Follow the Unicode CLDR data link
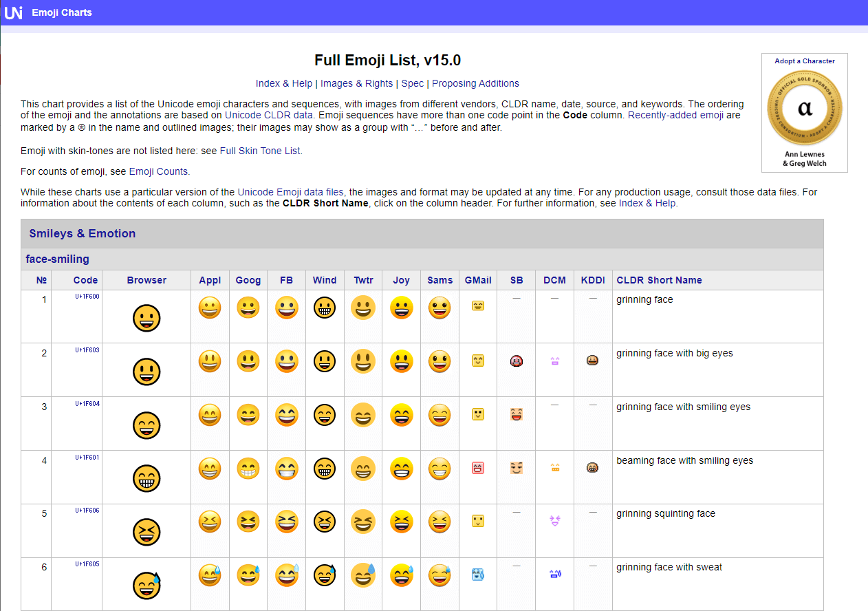868x611 pixels. [x=269, y=115]
